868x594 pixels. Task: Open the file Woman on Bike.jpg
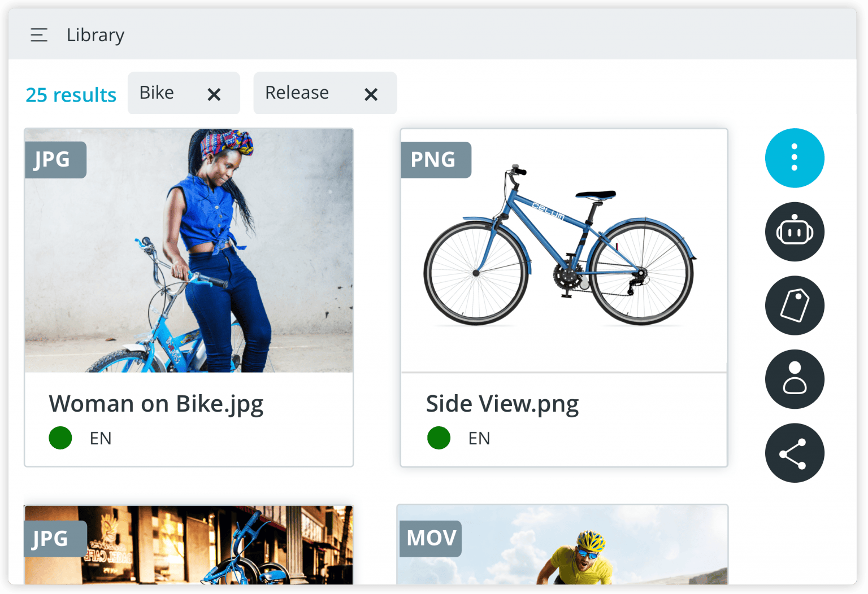(x=157, y=403)
